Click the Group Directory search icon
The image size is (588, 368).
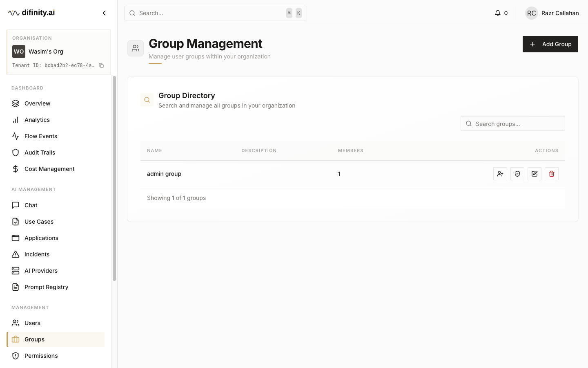coord(147,100)
